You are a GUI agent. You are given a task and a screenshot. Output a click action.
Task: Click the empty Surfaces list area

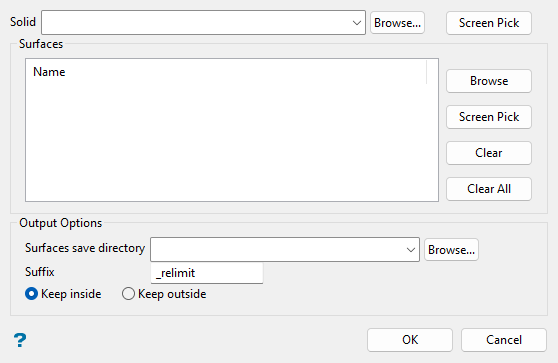(x=232, y=142)
